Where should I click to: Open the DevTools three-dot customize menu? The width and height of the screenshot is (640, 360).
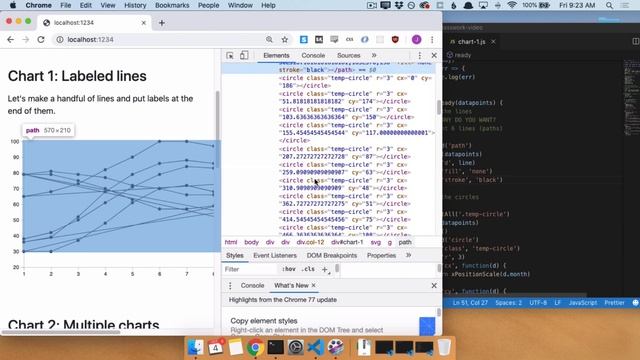pos(419,56)
